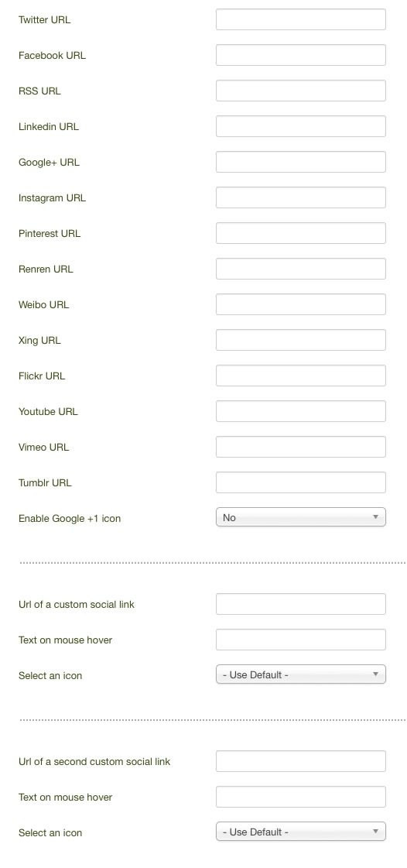The height and width of the screenshot is (868, 407).
Task: Select the Flickr URL input
Action: tap(300, 376)
